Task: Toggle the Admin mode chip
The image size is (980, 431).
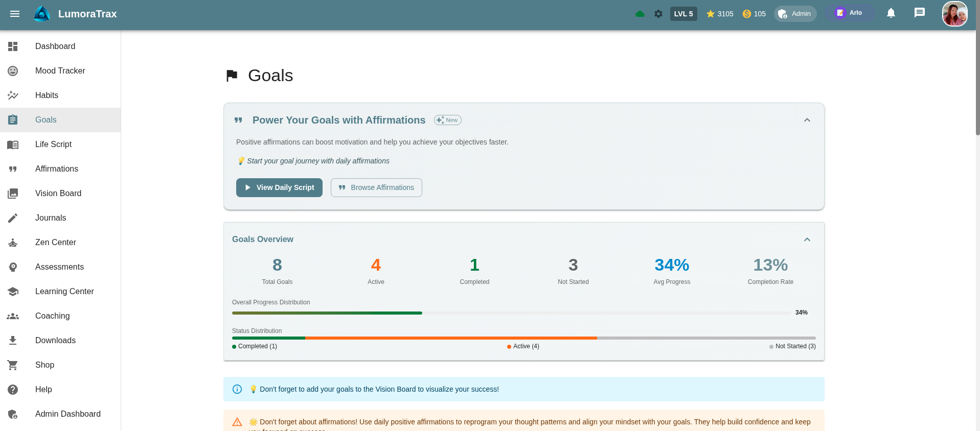Action: click(795, 14)
